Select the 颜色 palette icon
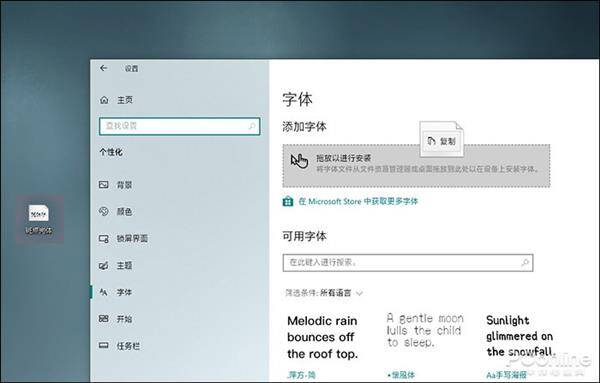Screen dimensions: 600x383 104,211
